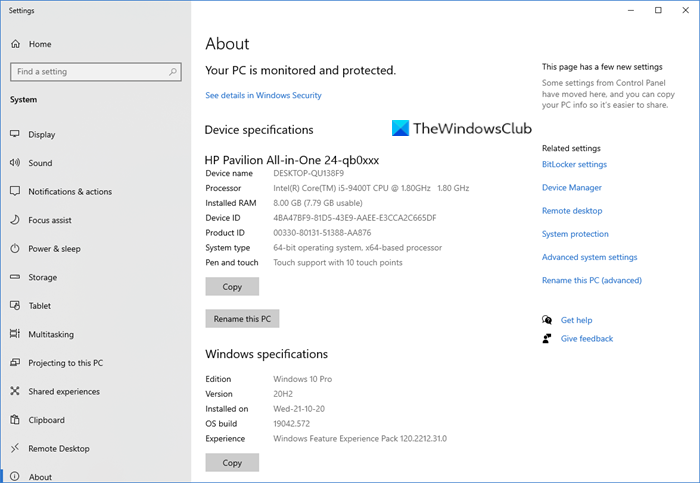Select Windows Feature Experience Pack value
700x483 pixels.
point(360,438)
